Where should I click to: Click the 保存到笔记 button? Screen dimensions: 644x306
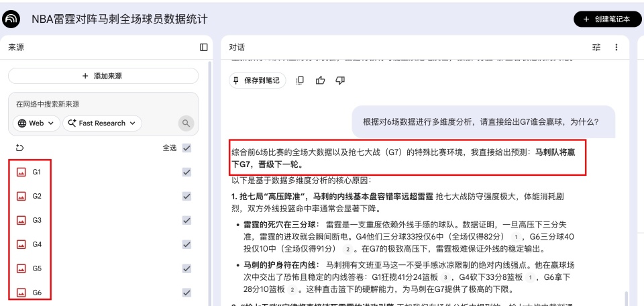tap(257, 81)
